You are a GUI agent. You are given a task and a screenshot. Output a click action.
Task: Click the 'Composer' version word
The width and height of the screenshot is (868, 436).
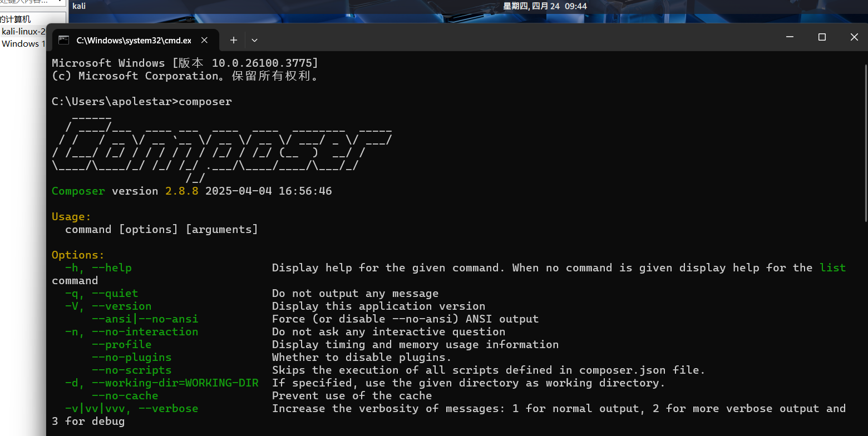coord(78,191)
